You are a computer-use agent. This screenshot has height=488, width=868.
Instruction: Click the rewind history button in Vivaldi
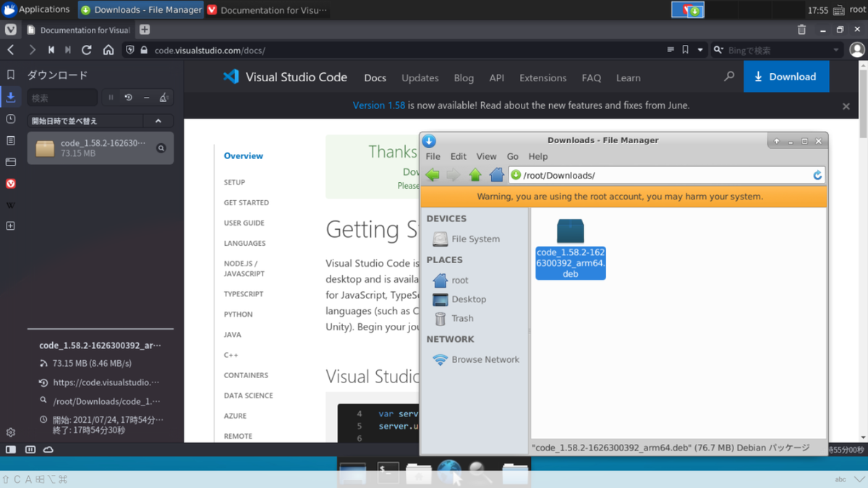coord(51,50)
